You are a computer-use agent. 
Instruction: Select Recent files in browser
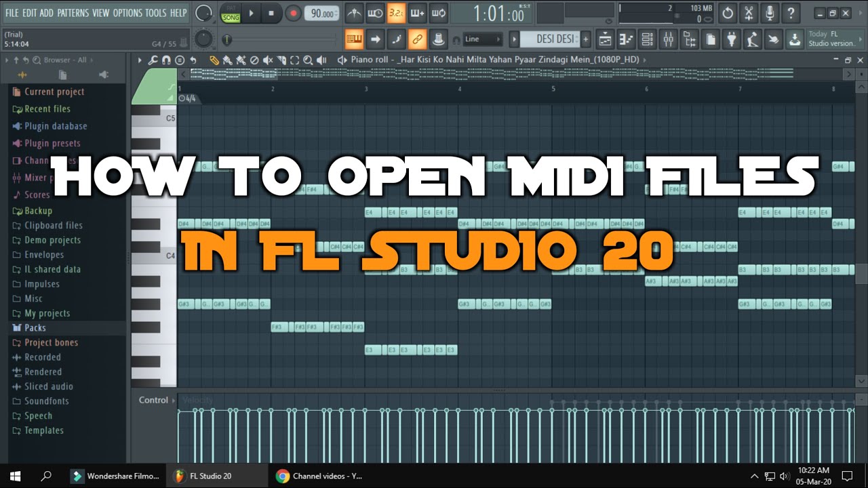tap(47, 108)
